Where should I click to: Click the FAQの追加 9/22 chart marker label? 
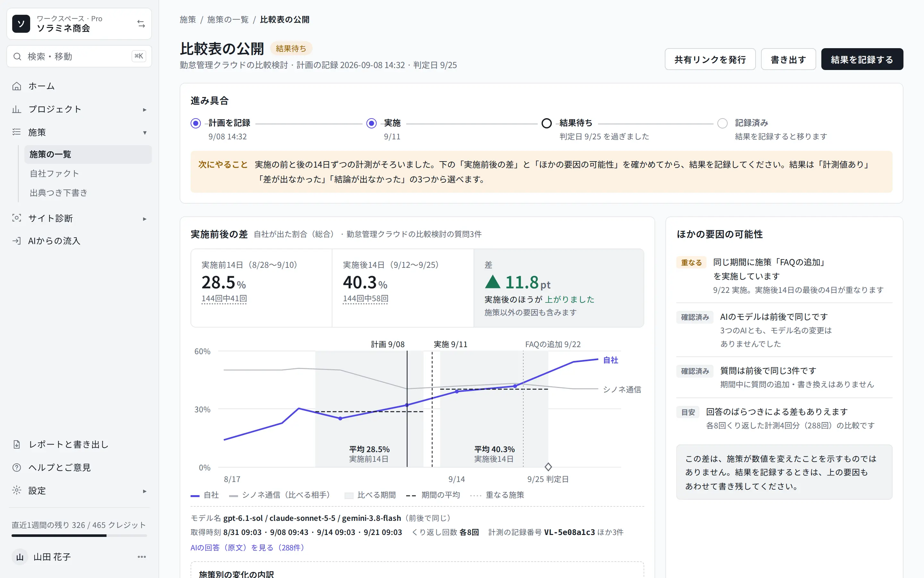point(553,344)
